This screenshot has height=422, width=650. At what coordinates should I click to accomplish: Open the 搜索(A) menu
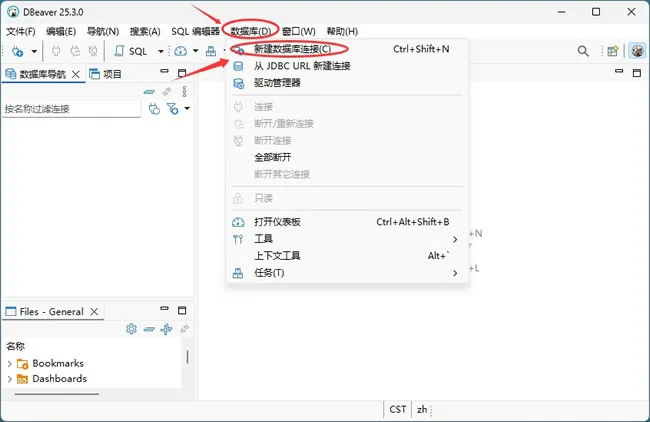pos(145,32)
